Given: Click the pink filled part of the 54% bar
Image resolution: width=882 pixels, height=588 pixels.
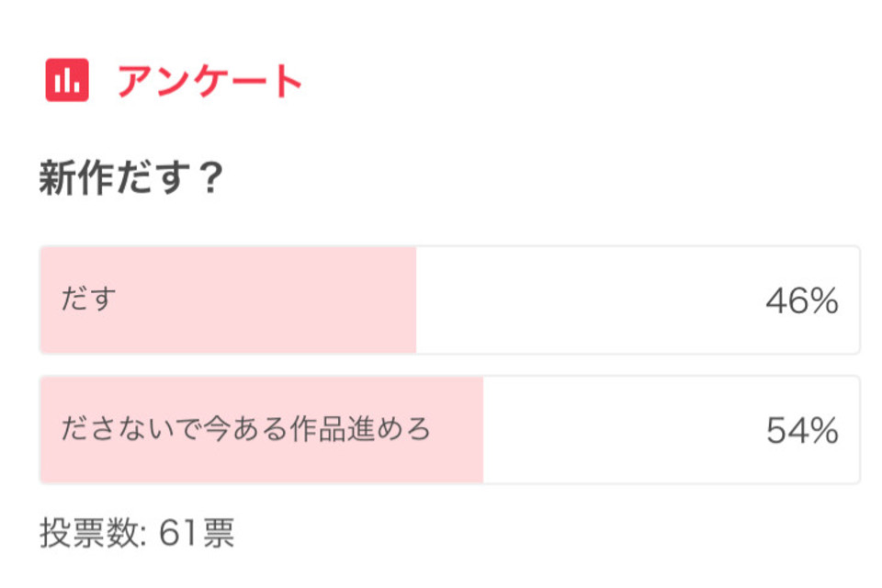Looking at the screenshot, I should [x=262, y=429].
